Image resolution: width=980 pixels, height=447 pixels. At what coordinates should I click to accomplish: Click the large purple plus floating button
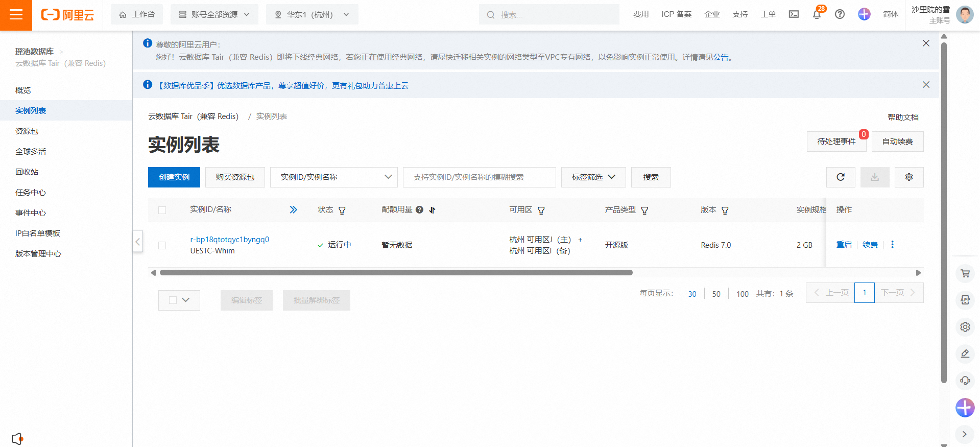click(965, 408)
